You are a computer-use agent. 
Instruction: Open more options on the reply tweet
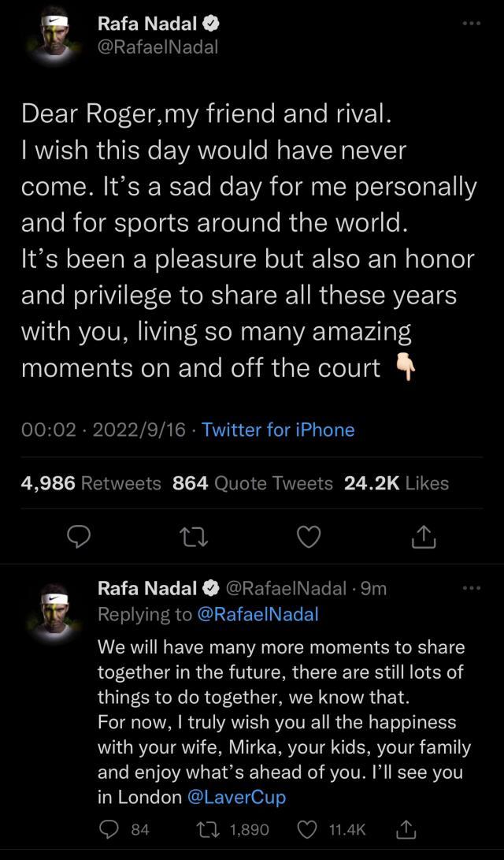coord(471,588)
